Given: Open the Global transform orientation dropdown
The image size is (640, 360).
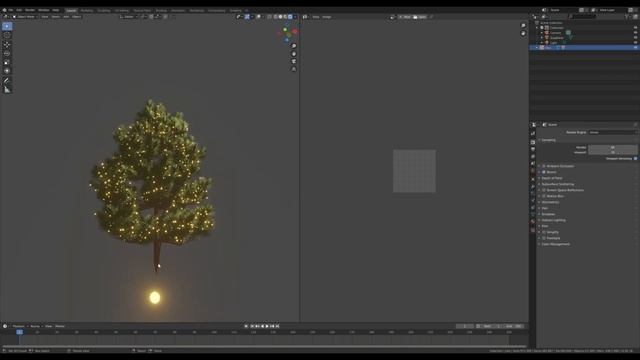Looking at the screenshot, I should click(128, 17).
